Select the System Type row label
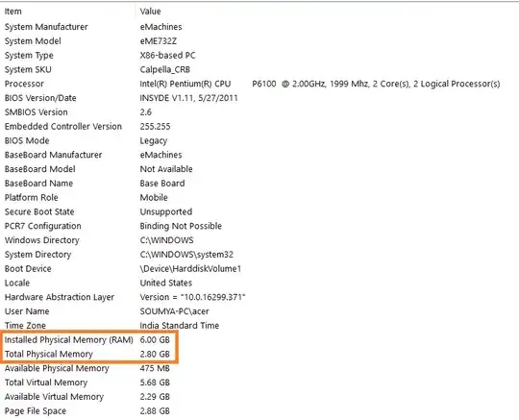This screenshot has width=519, height=420. 29,56
